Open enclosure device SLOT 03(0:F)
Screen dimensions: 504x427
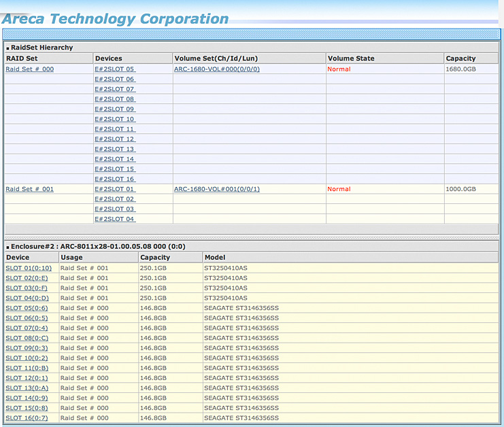[x=27, y=288]
